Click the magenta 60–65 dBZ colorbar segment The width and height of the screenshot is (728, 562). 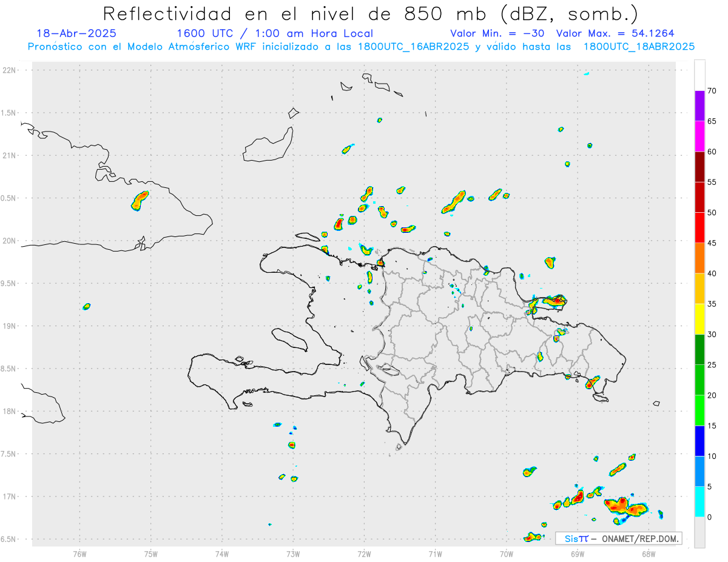click(699, 136)
